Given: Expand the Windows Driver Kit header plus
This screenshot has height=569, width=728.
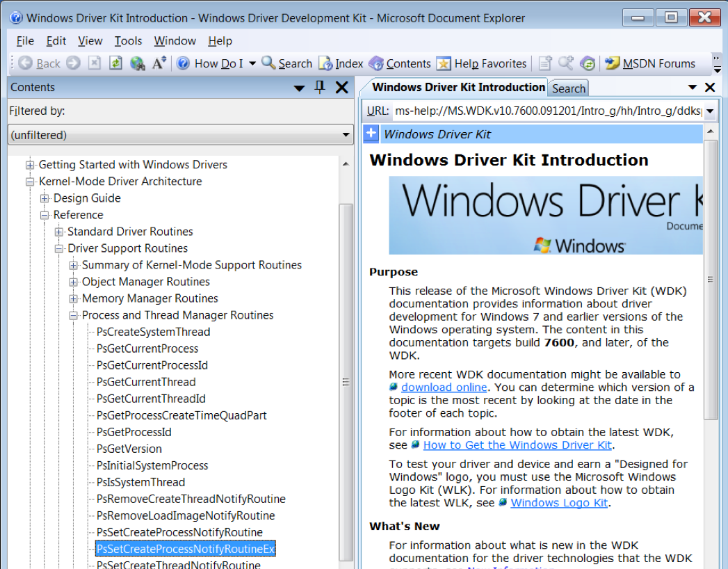Looking at the screenshot, I should [371, 134].
